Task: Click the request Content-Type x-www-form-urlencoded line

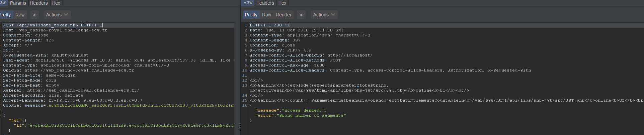Action: point(86,65)
